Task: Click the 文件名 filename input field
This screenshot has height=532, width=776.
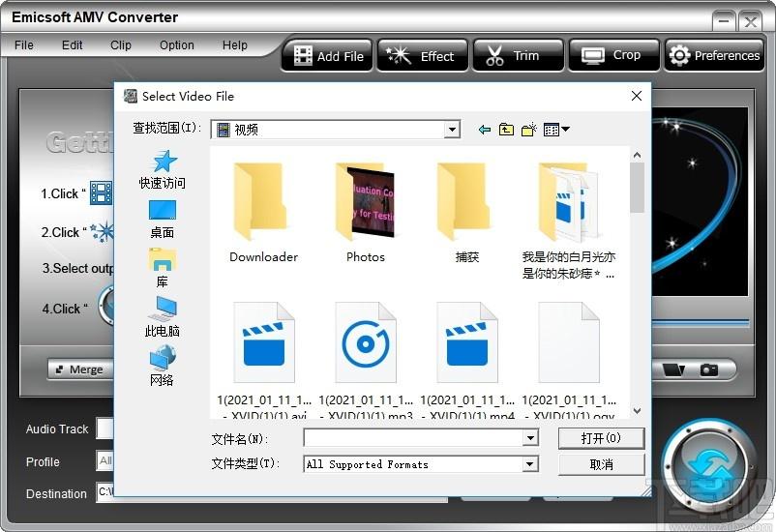Action: coord(414,438)
